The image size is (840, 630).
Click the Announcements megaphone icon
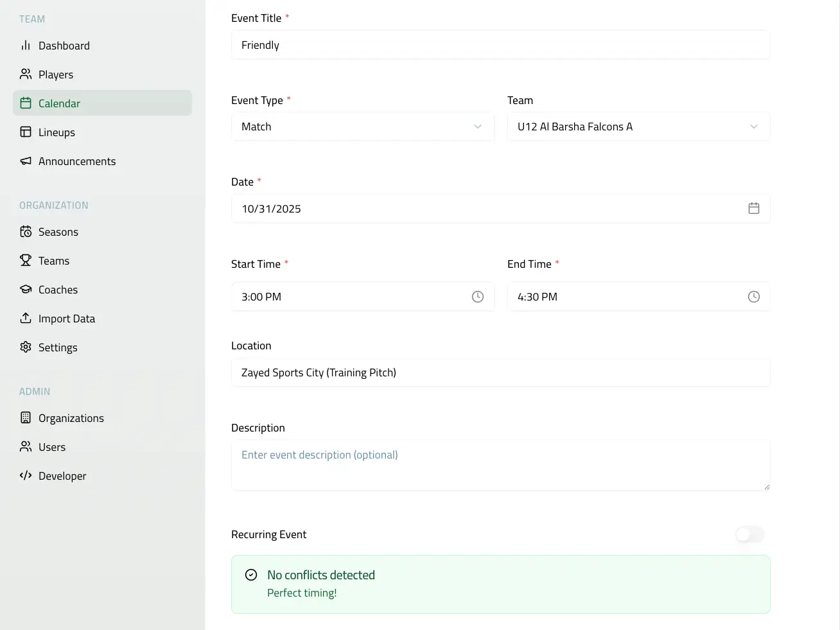tap(26, 161)
